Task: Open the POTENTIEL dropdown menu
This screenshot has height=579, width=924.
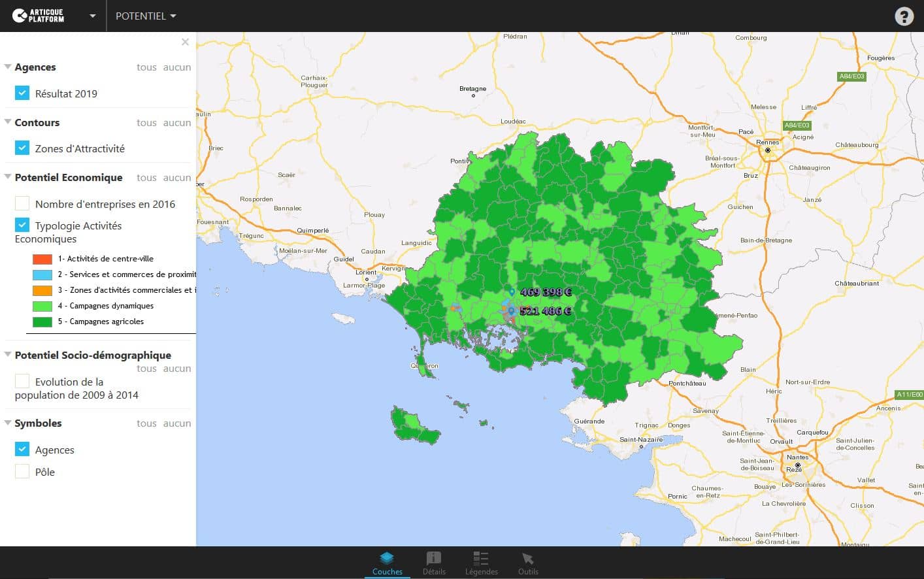Action: pyautogui.click(x=146, y=16)
